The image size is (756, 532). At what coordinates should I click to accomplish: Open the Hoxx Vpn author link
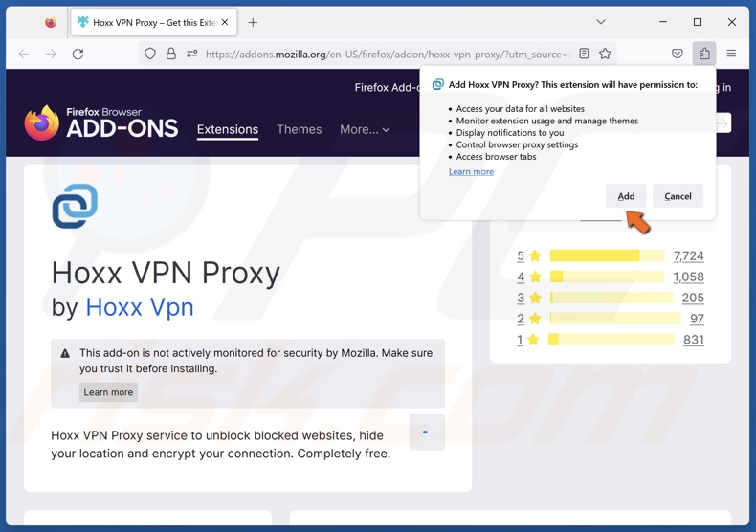point(140,307)
